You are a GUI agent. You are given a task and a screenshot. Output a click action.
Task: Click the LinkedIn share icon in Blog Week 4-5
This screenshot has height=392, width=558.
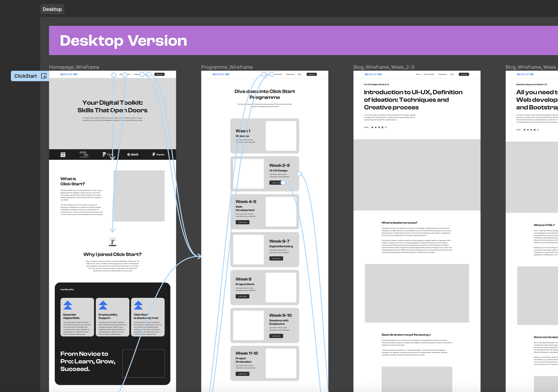click(535, 130)
